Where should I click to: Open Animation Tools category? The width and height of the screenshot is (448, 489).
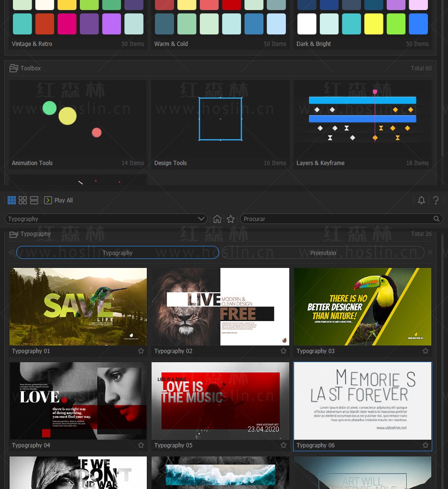(x=78, y=124)
